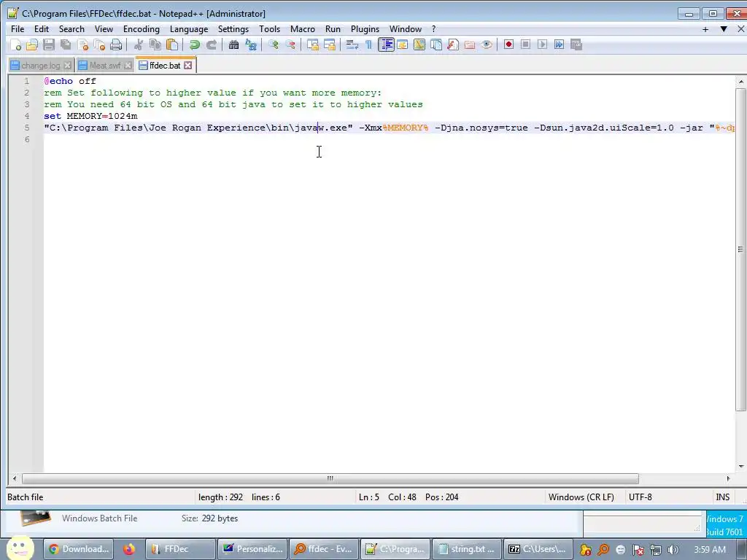Open the Run menu

(x=333, y=29)
